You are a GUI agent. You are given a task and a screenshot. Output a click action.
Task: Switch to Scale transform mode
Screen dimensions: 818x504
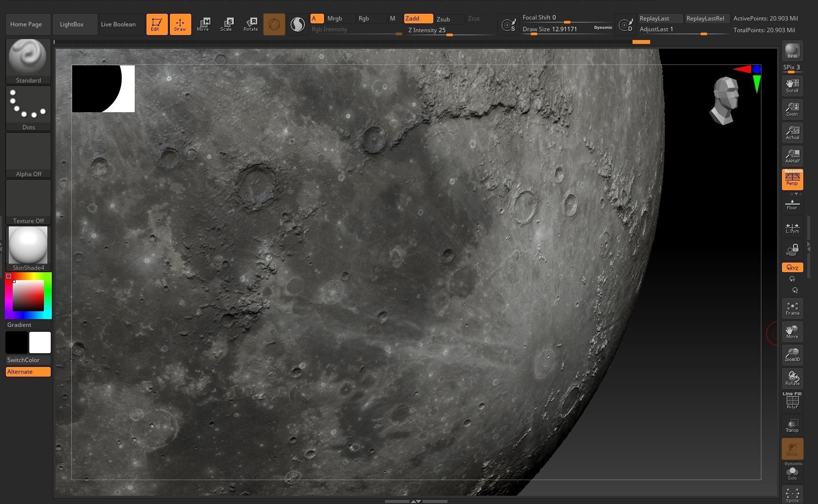[226, 24]
